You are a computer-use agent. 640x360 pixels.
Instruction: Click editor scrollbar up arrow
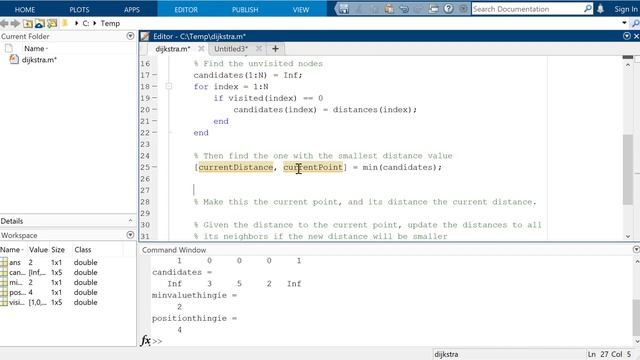[628, 65]
